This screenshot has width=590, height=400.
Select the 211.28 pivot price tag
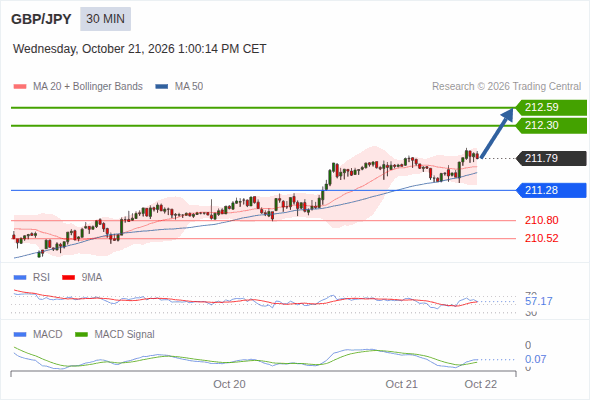pos(551,190)
